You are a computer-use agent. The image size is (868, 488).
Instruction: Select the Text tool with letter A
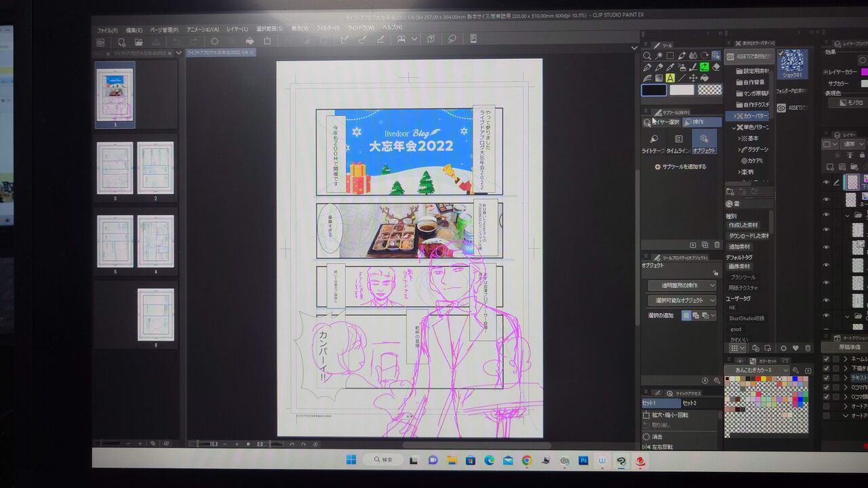[670, 78]
